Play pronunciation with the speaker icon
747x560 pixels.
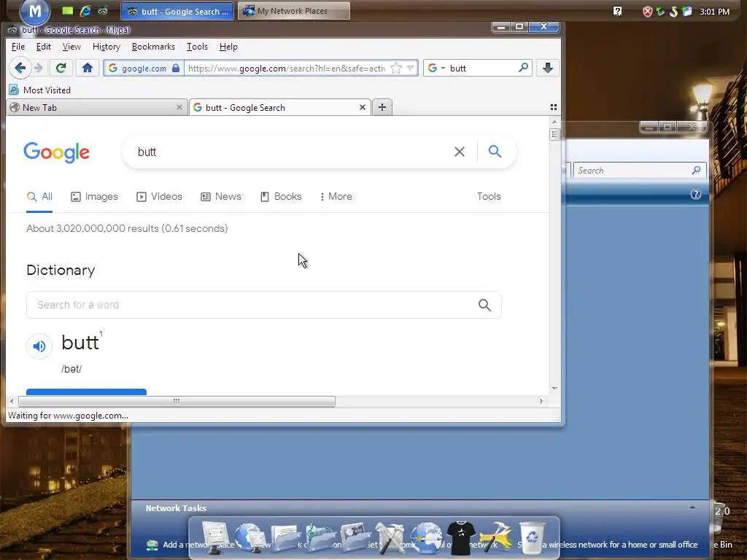click(x=39, y=346)
